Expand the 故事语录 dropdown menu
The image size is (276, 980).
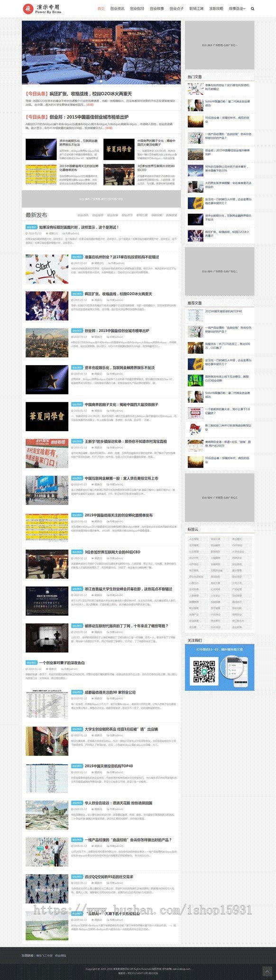[x=237, y=9]
